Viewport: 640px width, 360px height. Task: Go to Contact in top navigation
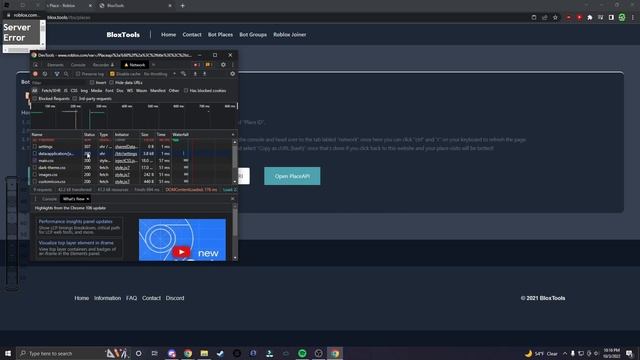[192, 35]
